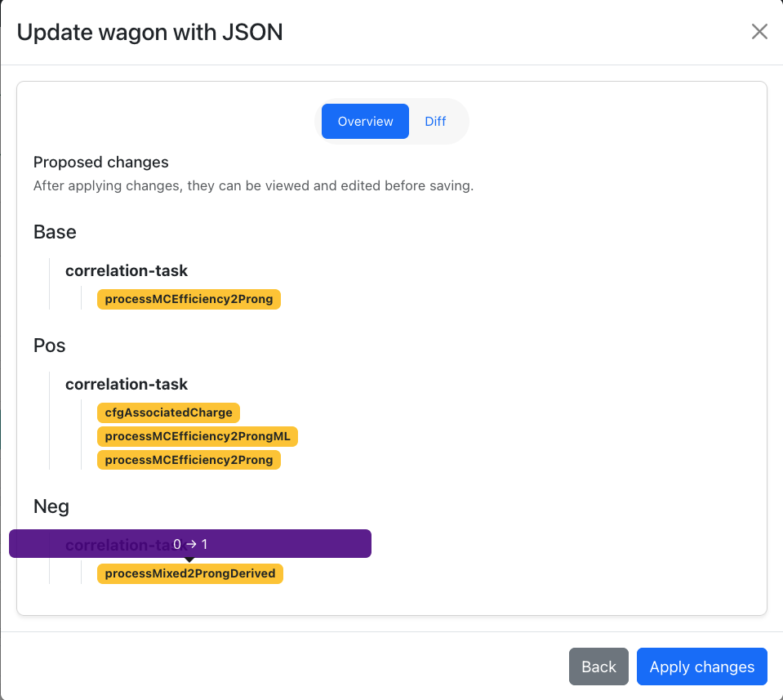
Task: Switch to the Overview tab
Action: (x=365, y=121)
